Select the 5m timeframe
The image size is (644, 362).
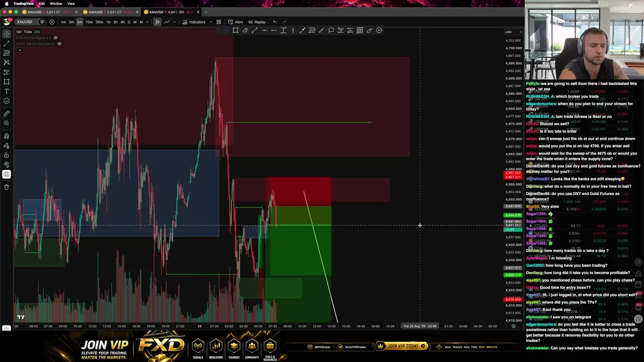(79, 22)
